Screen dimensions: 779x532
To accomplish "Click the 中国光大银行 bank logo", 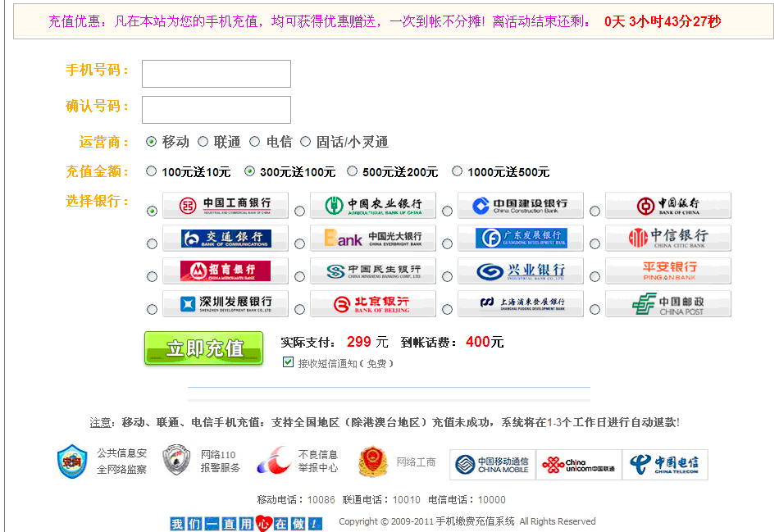I will click(372, 238).
